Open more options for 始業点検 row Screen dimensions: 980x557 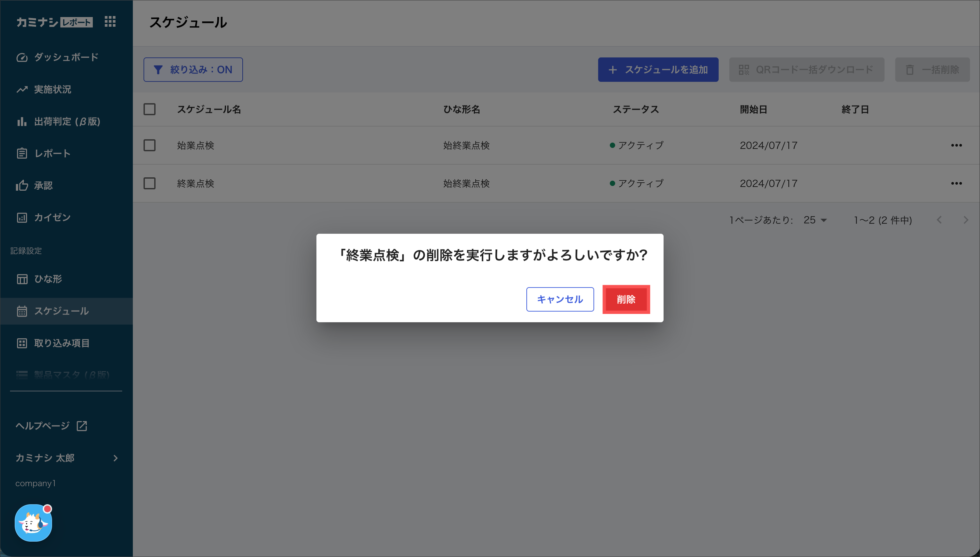(x=956, y=145)
